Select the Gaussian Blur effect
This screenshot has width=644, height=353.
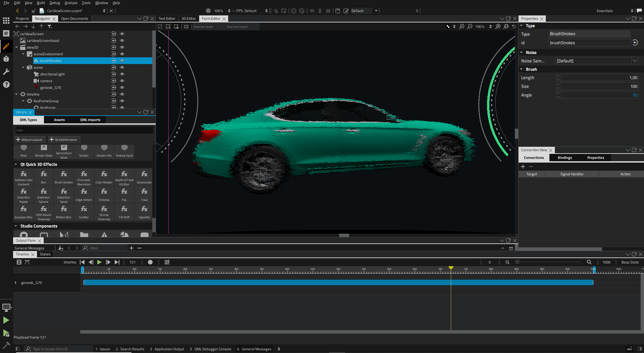point(23,212)
